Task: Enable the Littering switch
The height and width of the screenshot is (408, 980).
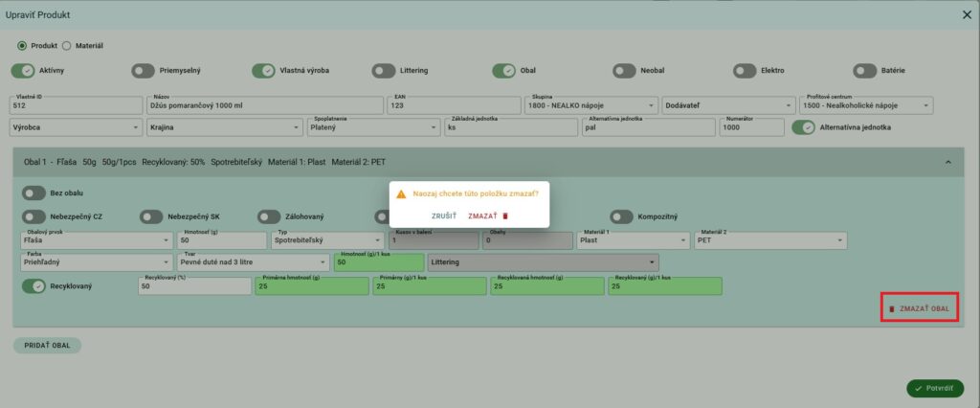Action: [384, 71]
